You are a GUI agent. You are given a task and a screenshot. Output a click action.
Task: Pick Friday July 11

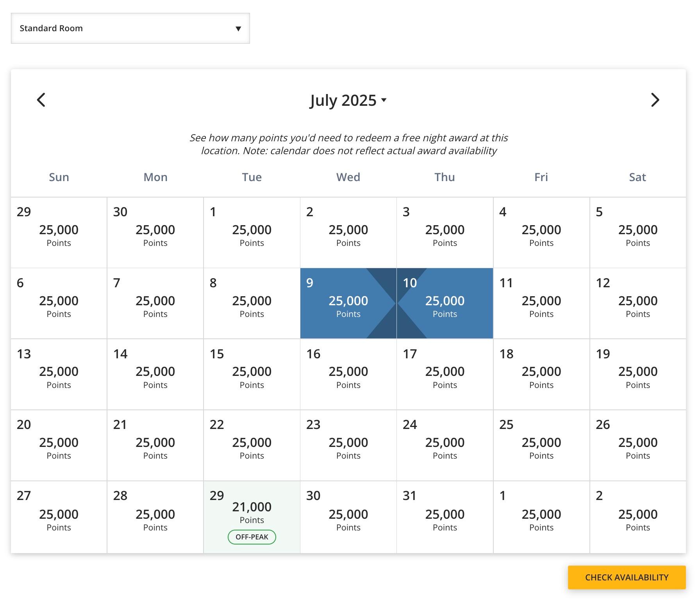click(x=541, y=303)
